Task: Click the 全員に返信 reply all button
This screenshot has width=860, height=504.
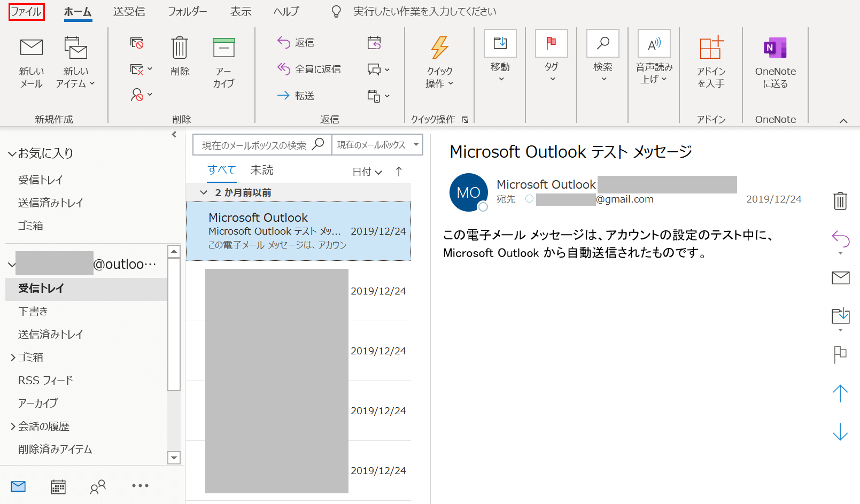Action: coord(309,69)
